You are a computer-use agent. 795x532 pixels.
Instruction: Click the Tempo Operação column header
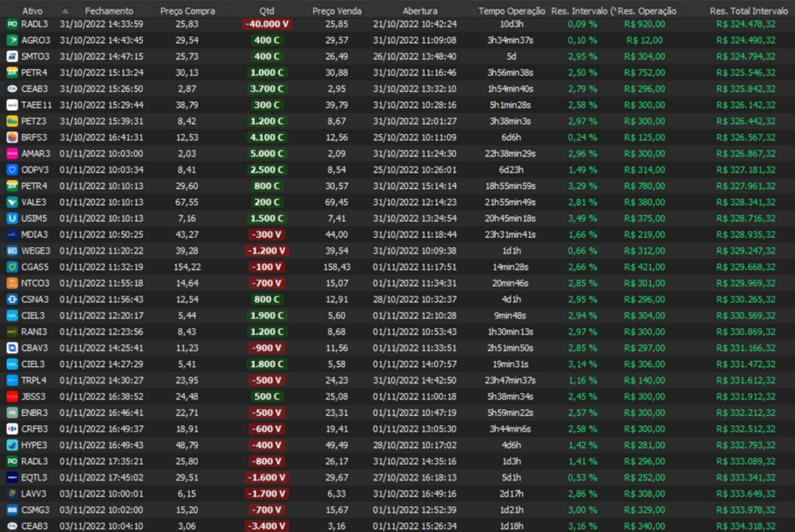coord(512,11)
